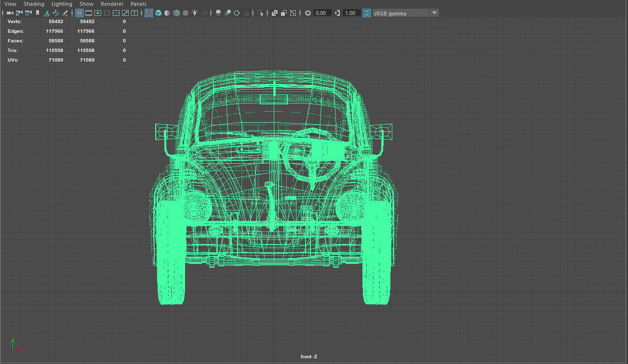The image size is (628, 364).
Task: Toggle the 2D Pan/Zoom icon
Action: click(56, 13)
